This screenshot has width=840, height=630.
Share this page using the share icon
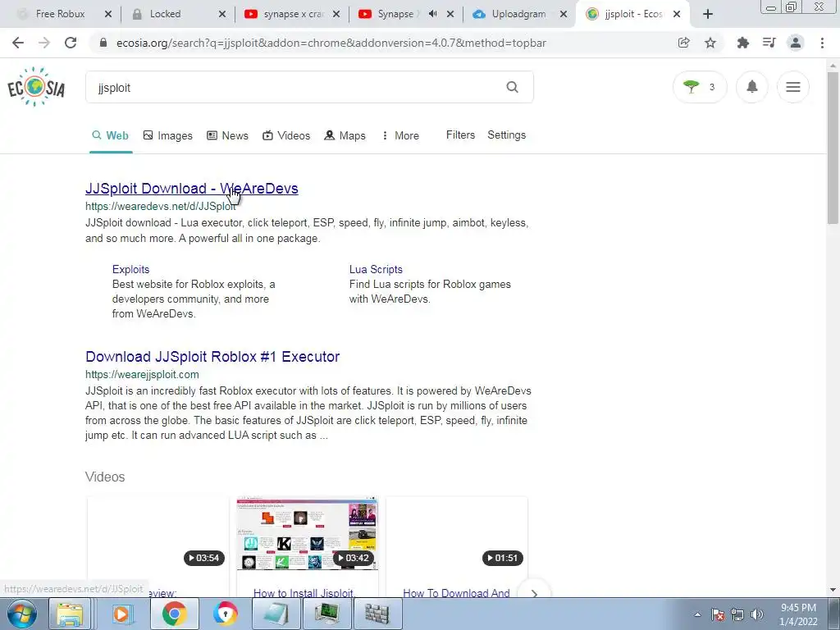click(x=683, y=43)
